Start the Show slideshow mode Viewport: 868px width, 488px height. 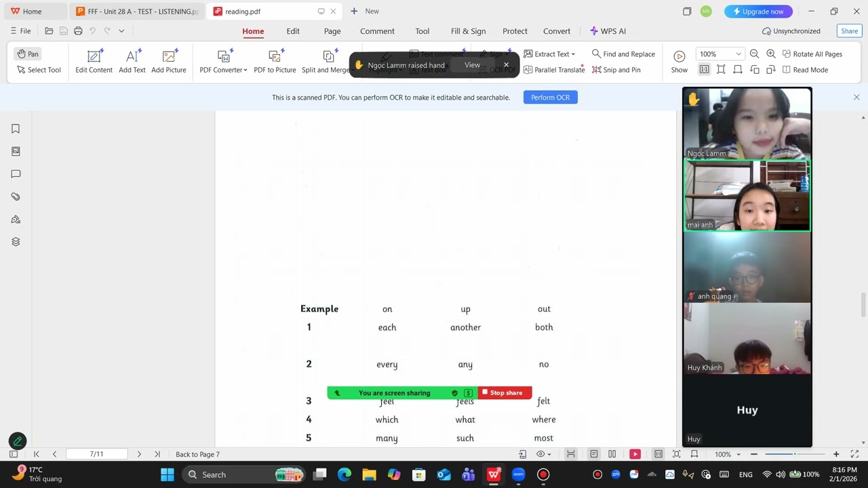coord(679,61)
